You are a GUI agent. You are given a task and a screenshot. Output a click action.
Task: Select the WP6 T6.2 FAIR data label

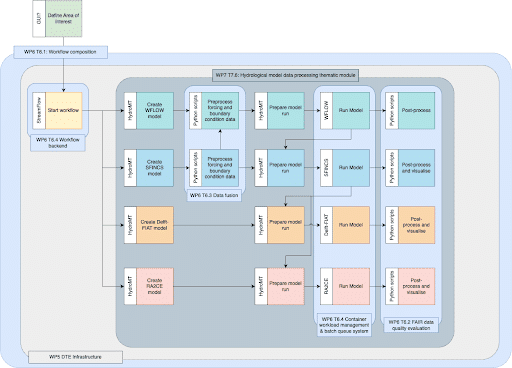click(x=411, y=325)
